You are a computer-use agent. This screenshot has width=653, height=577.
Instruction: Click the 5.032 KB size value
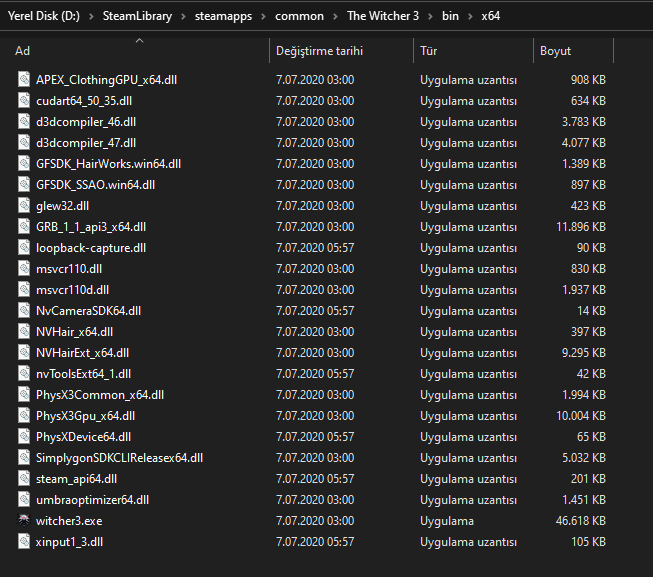(584, 458)
